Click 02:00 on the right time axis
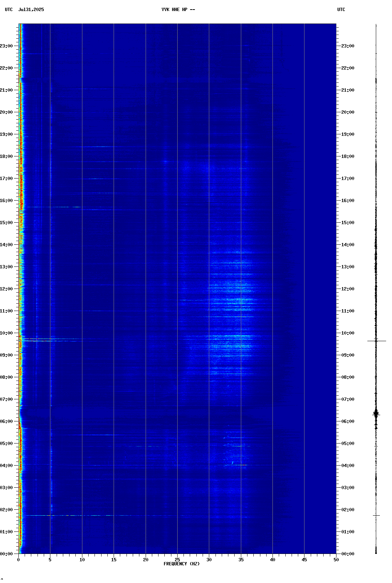392x583 pixels. 348,510
